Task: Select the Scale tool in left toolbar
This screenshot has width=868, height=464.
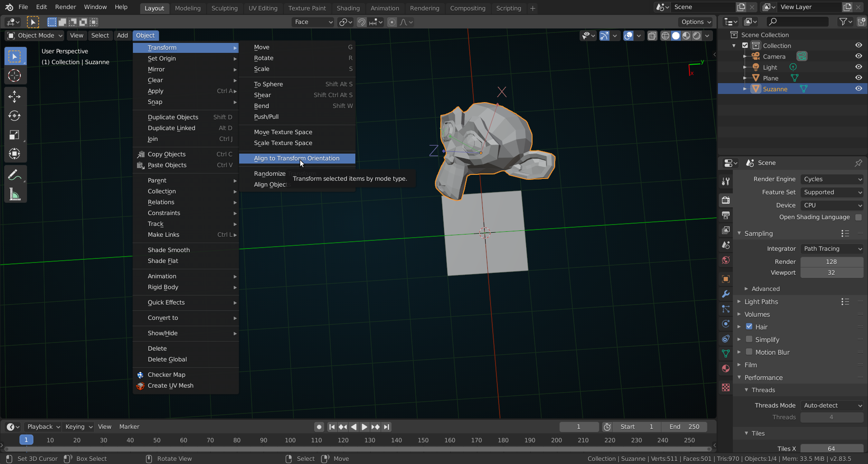Action: 14,135
